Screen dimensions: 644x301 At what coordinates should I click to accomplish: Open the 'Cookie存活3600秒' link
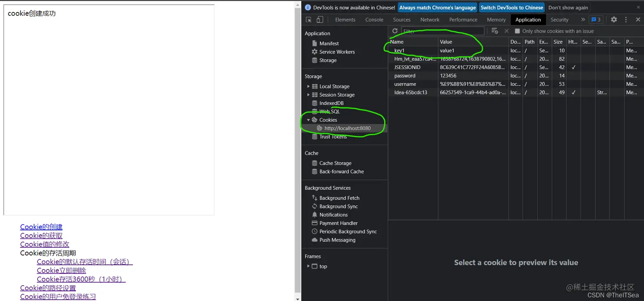point(81,279)
